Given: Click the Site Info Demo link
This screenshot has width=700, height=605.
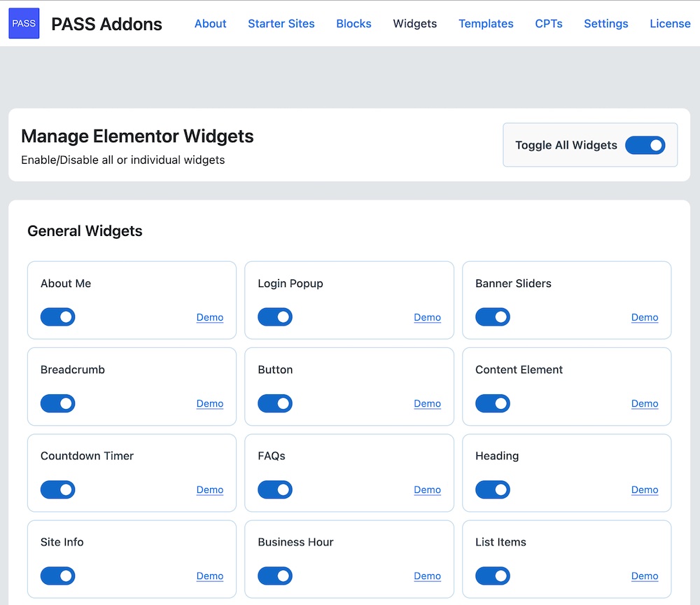Looking at the screenshot, I should click(209, 576).
